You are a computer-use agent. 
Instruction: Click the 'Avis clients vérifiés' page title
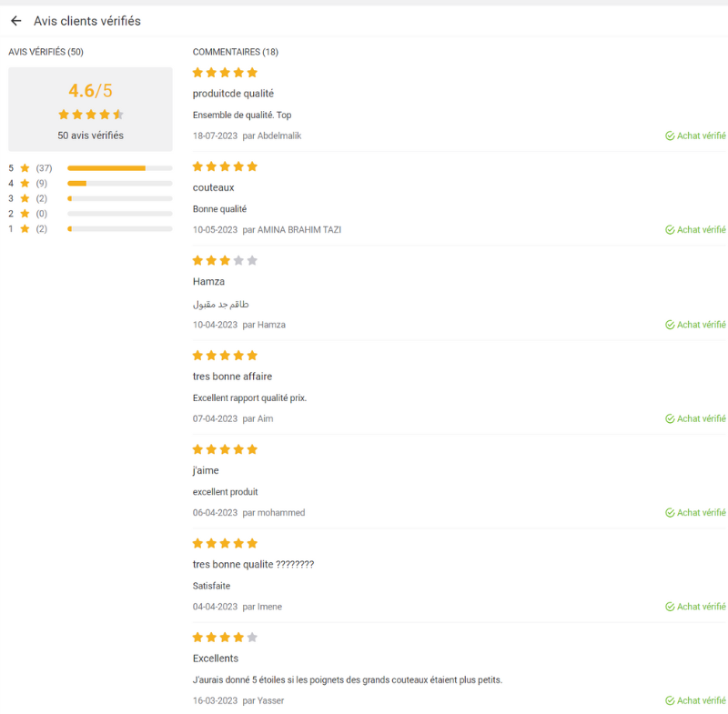point(87,21)
